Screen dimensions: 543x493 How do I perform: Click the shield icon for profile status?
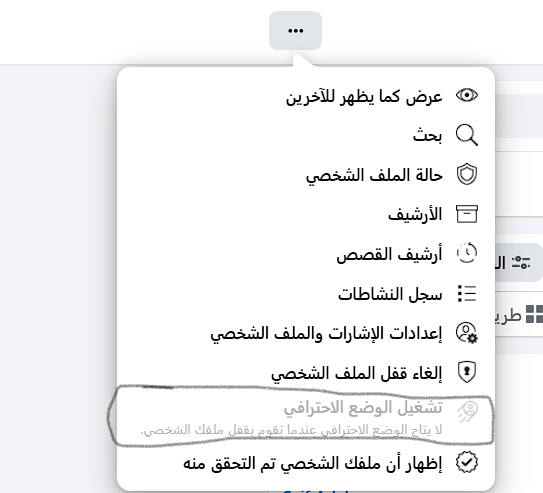coord(467,174)
